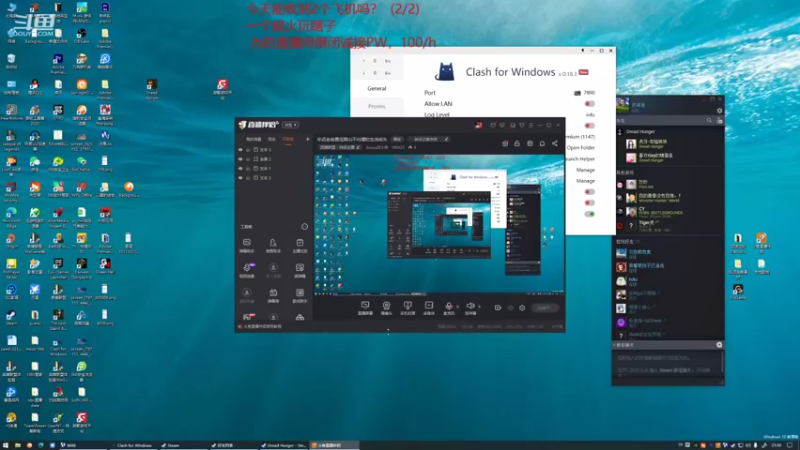
Task: Switch to Clash for Windows taskbar item
Action: click(134, 445)
